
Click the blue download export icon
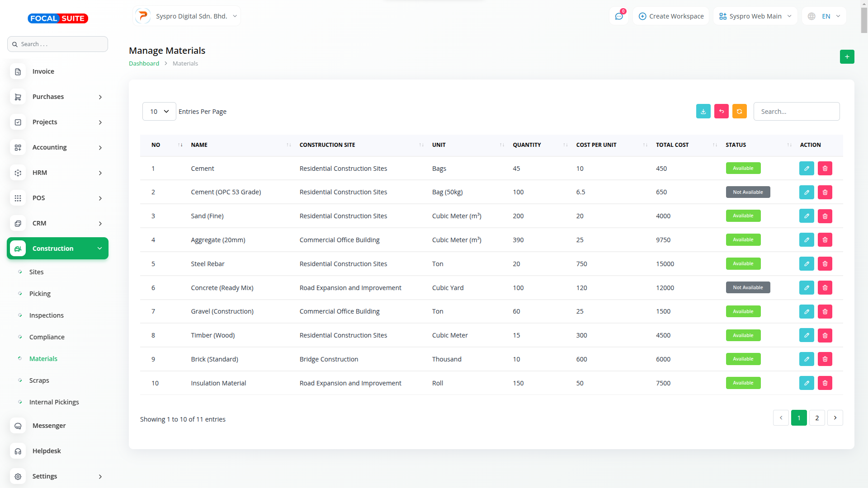click(703, 112)
